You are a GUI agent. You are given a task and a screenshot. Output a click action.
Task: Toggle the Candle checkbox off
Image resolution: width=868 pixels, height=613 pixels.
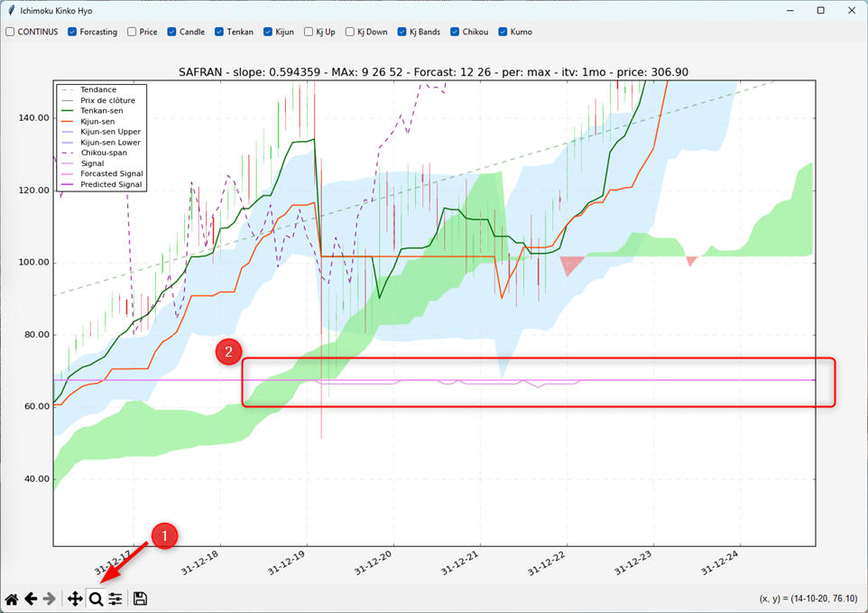[172, 32]
